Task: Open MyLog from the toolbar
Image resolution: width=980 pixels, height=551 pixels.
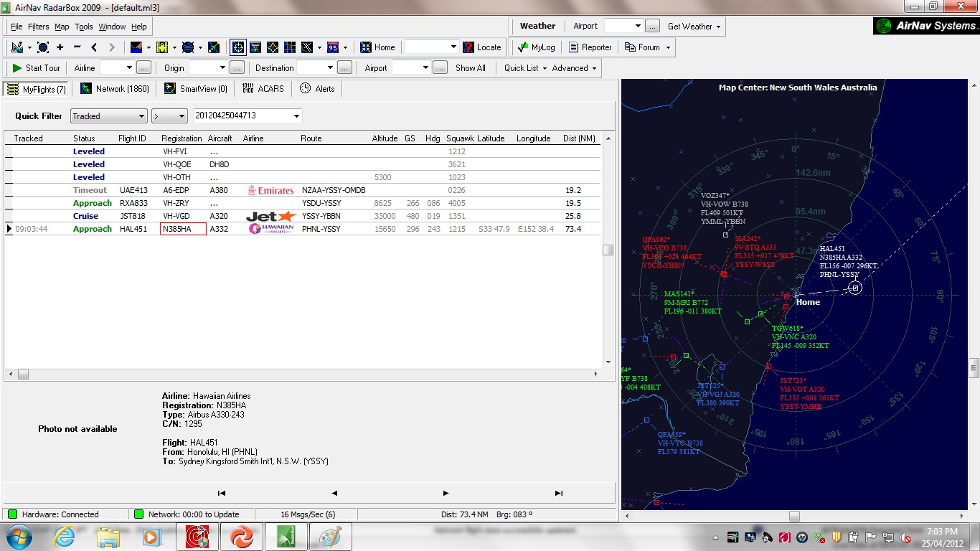Action: [x=536, y=47]
